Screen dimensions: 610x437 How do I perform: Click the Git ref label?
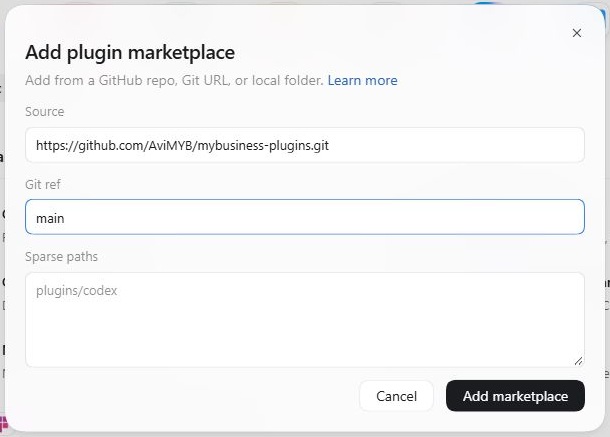(x=43, y=184)
